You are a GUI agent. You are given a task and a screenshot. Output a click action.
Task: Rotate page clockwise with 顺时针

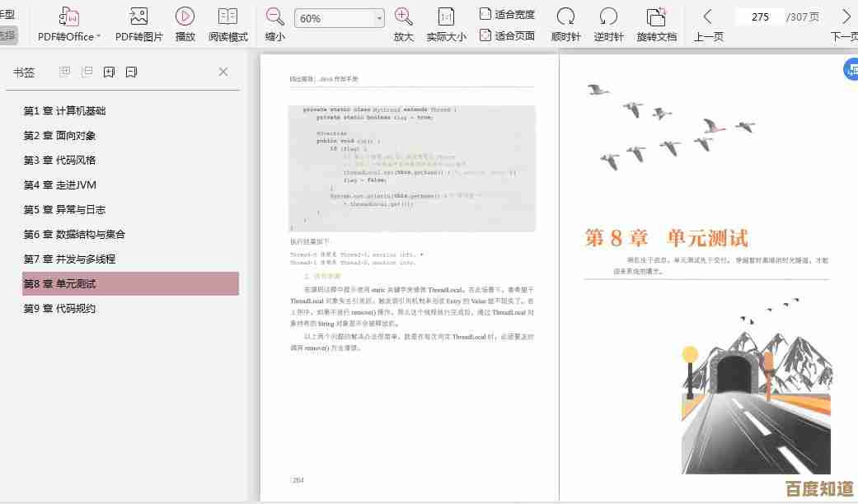(565, 24)
